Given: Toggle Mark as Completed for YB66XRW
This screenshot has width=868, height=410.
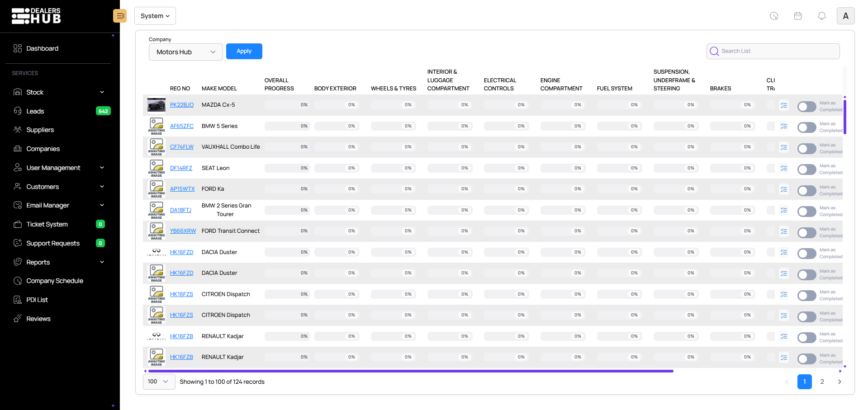Looking at the screenshot, I should pos(806,233).
